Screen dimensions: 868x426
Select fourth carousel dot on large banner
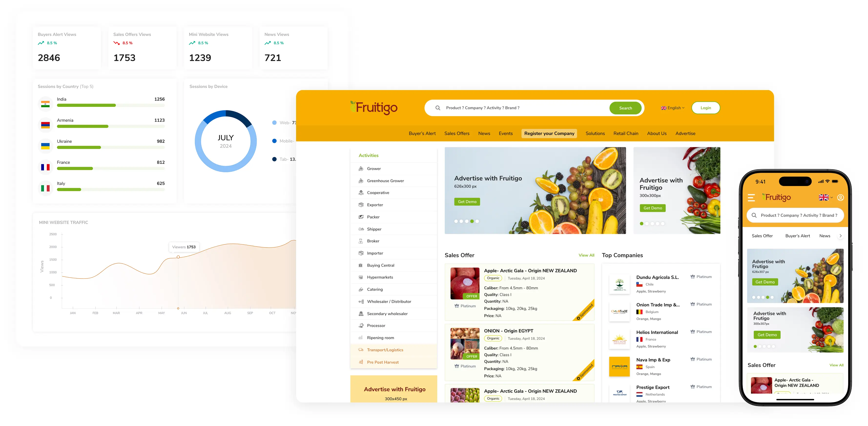[x=472, y=221]
